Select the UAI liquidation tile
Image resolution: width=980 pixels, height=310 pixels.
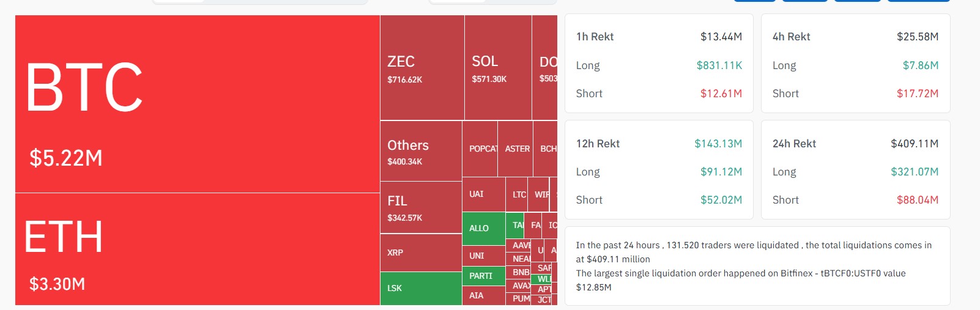[x=483, y=194]
